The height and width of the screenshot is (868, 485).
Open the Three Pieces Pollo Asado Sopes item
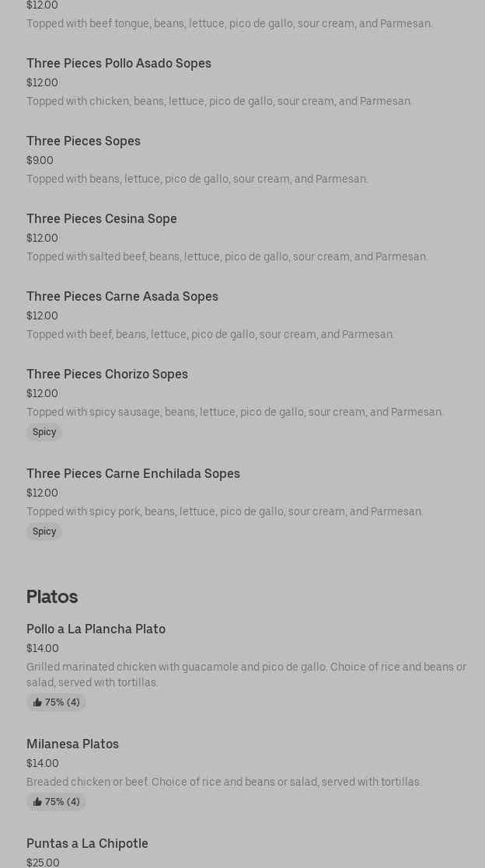(x=119, y=64)
